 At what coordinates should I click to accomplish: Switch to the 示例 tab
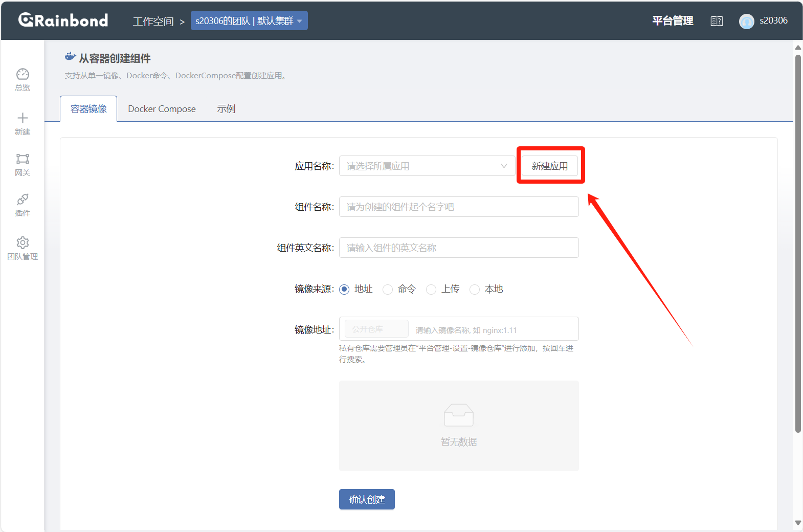(226, 109)
